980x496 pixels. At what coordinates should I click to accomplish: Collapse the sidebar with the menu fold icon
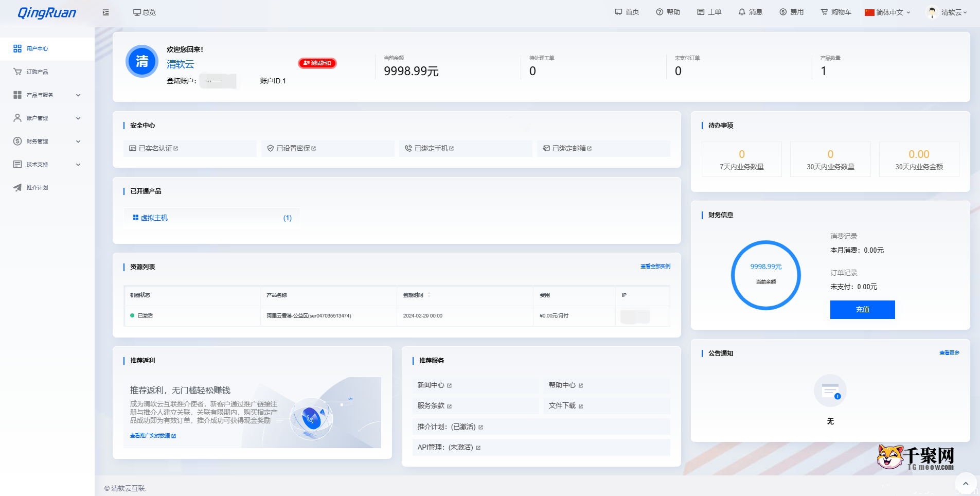[x=106, y=12]
